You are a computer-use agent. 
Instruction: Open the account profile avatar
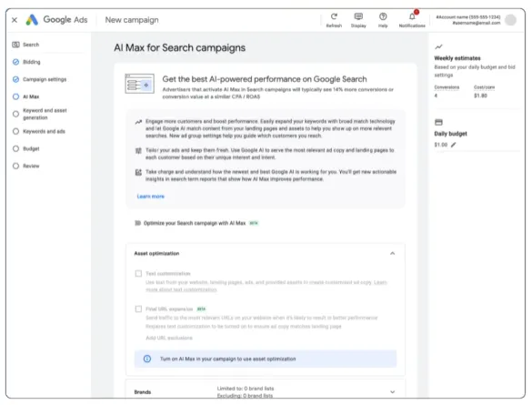point(510,20)
